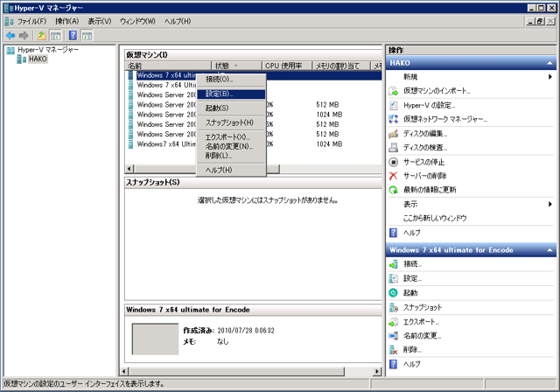
Task: Go back with the blue arrow toolbar icon
Action: 10,35
